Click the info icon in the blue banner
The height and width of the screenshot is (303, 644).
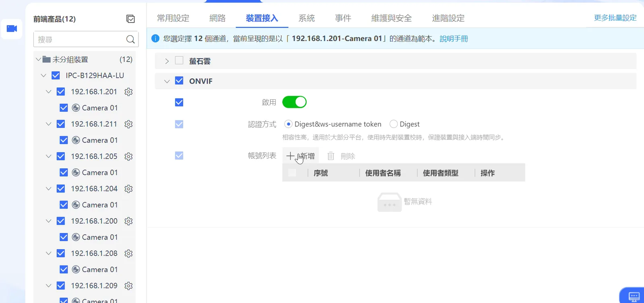point(155,39)
